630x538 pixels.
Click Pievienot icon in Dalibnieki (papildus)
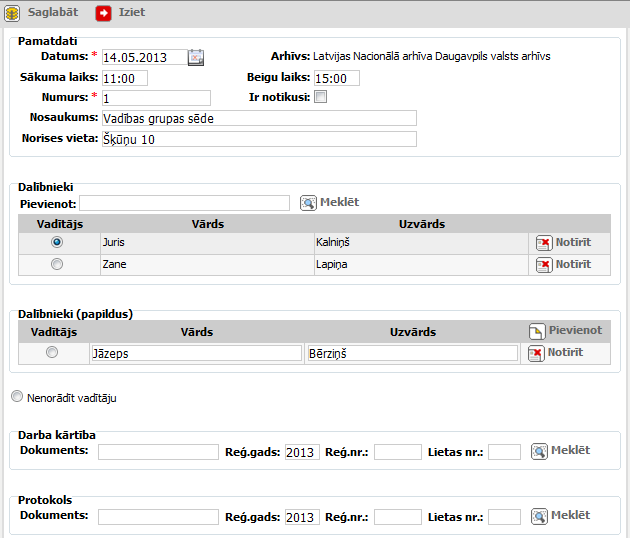pyautogui.click(x=537, y=331)
